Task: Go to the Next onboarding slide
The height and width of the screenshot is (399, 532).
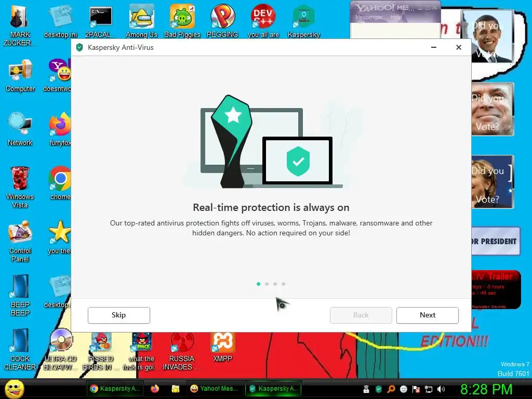Action: point(428,315)
